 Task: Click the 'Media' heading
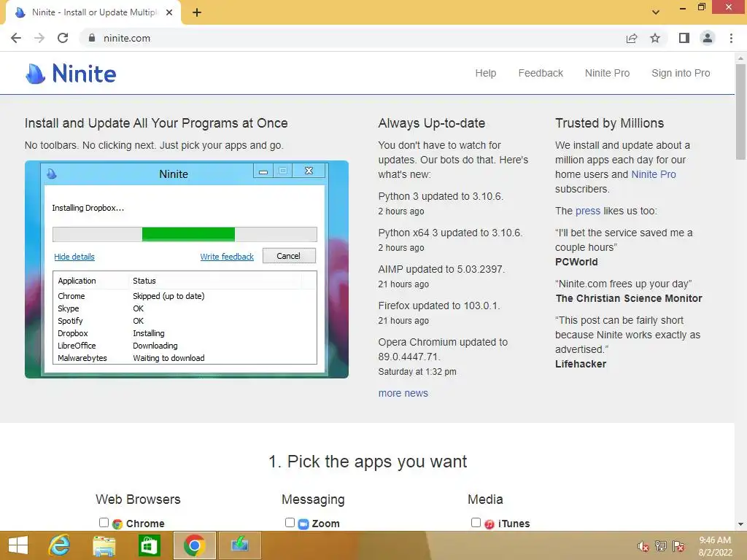[x=485, y=499]
